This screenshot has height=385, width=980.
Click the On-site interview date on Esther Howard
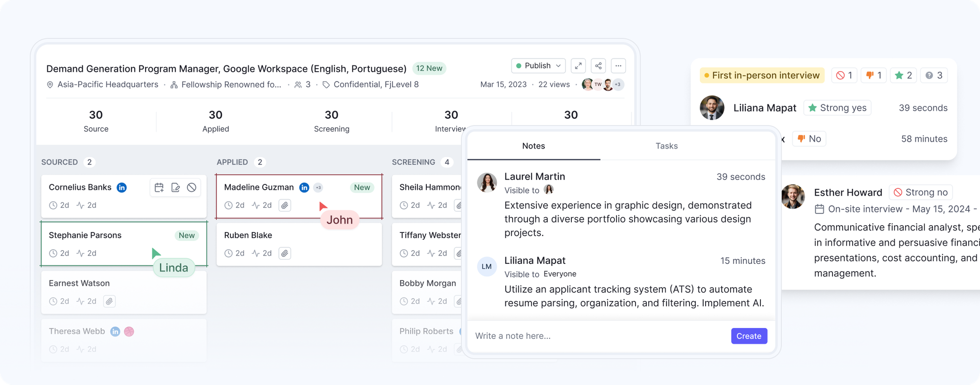[895, 209]
